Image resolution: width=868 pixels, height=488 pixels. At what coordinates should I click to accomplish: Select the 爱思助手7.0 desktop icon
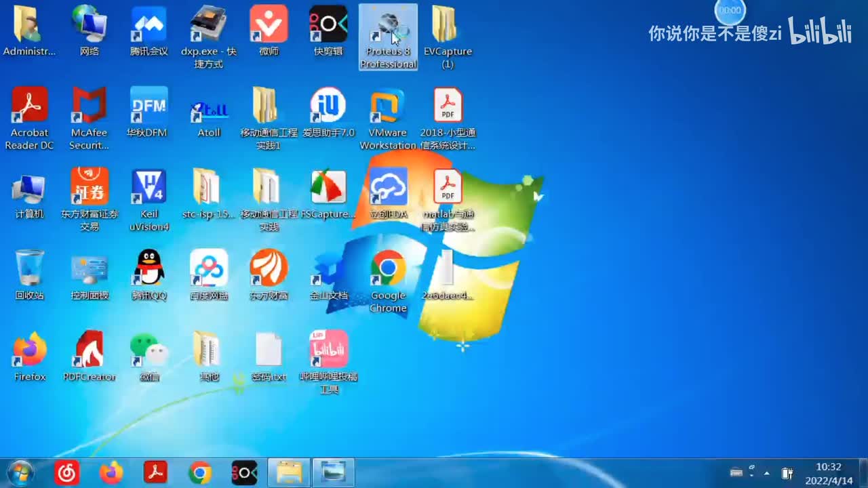(328, 112)
